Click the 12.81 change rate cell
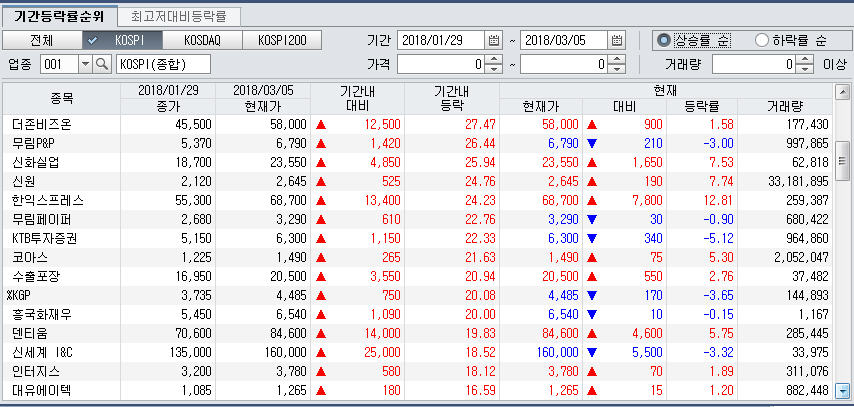This screenshot has height=407, width=854. 718,201
